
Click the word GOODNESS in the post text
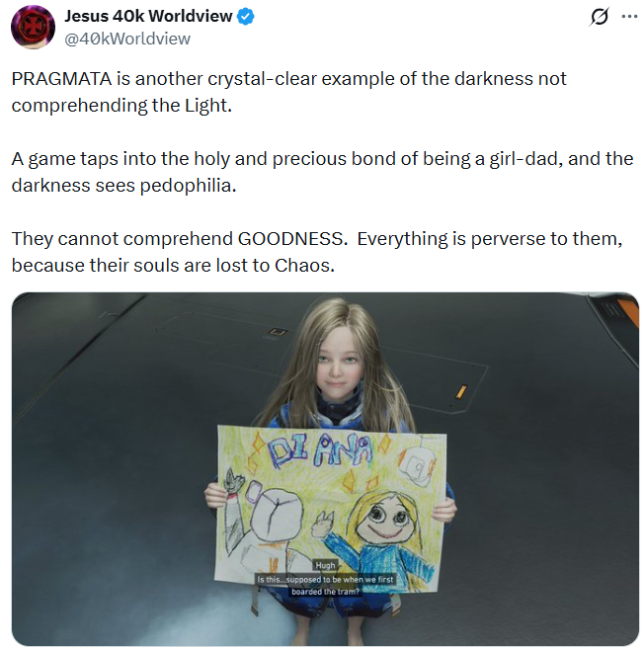pyautogui.click(x=292, y=239)
